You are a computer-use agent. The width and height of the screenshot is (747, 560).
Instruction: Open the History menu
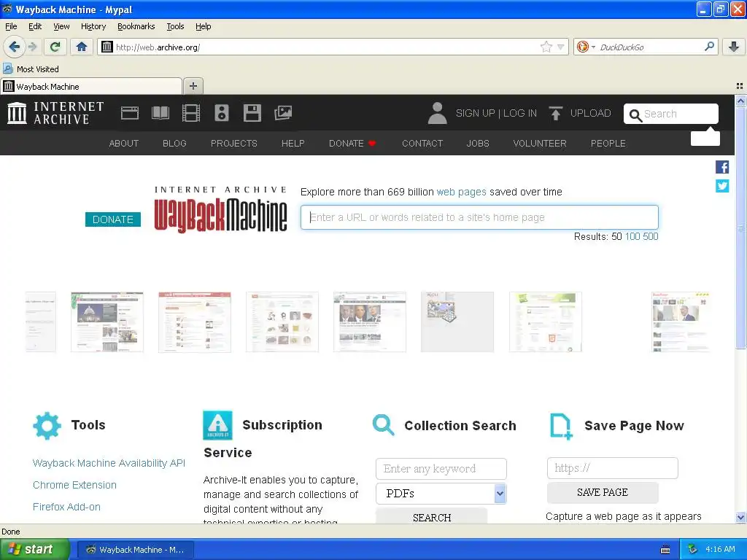point(93,26)
